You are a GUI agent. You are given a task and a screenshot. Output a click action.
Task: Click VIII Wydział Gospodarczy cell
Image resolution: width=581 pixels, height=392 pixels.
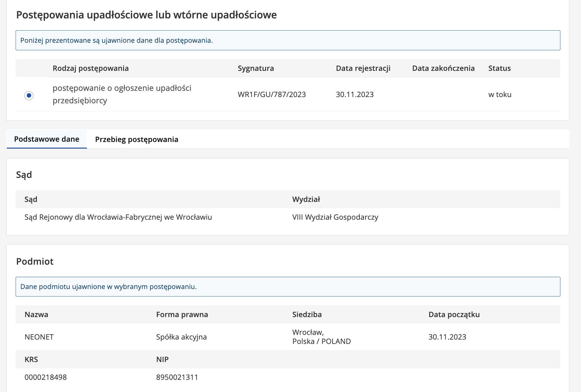coord(335,217)
